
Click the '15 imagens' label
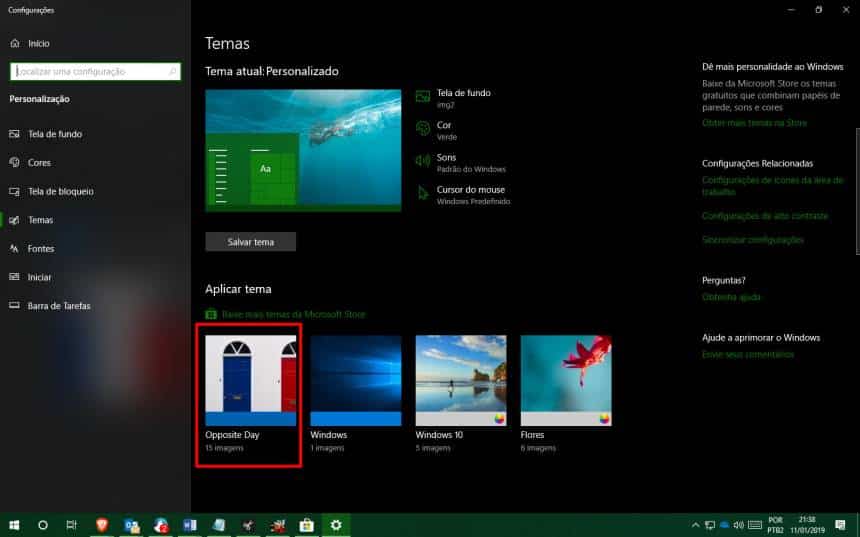[x=224, y=448]
